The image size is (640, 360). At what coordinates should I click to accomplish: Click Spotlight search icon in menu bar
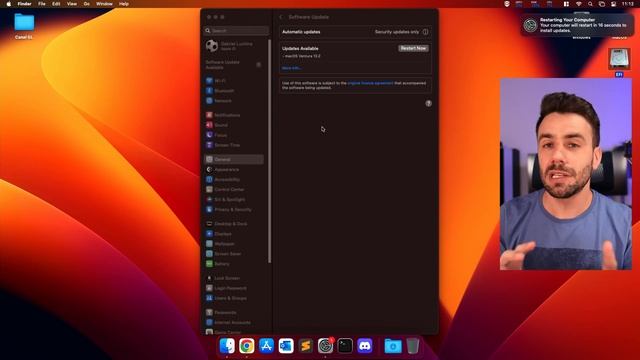click(x=590, y=4)
